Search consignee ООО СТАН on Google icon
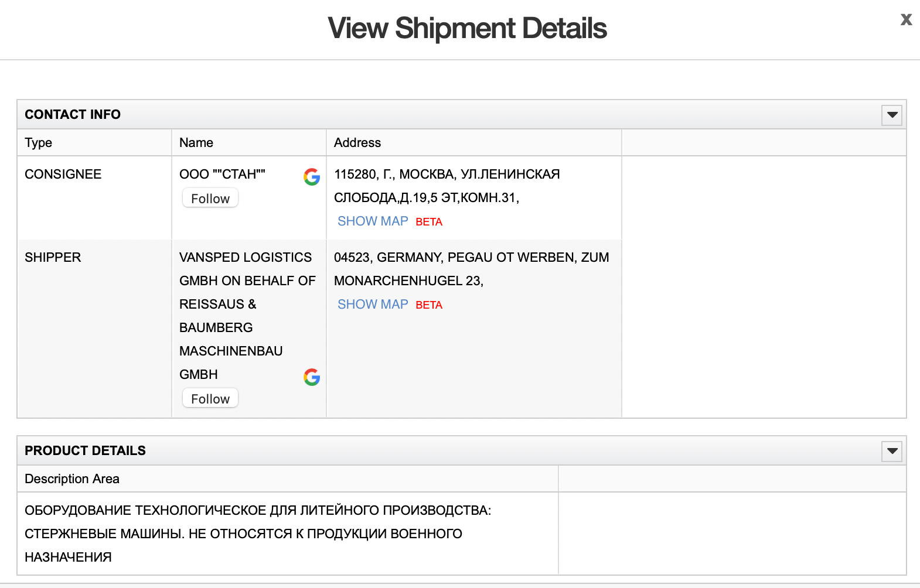 (312, 177)
